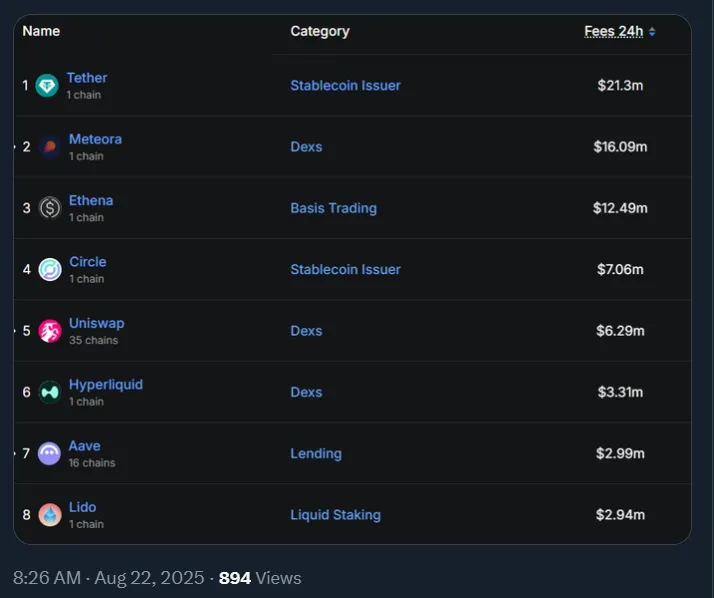Open the Basis Trading category link
The width and height of the screenshot is (714, 598).
tap(333, 208)
